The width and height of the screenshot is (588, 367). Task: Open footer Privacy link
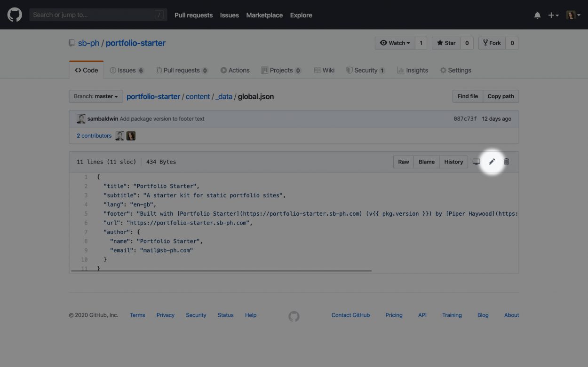coord(166,315)
